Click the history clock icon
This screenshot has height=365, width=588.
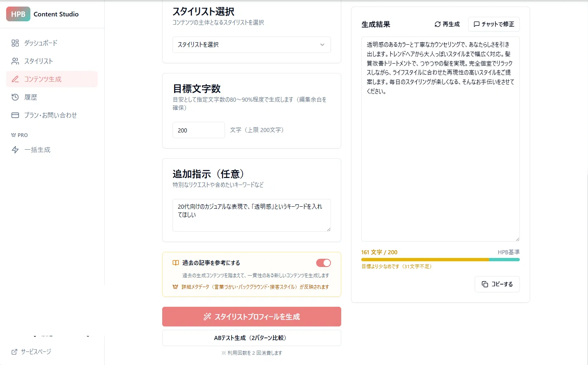15,97
